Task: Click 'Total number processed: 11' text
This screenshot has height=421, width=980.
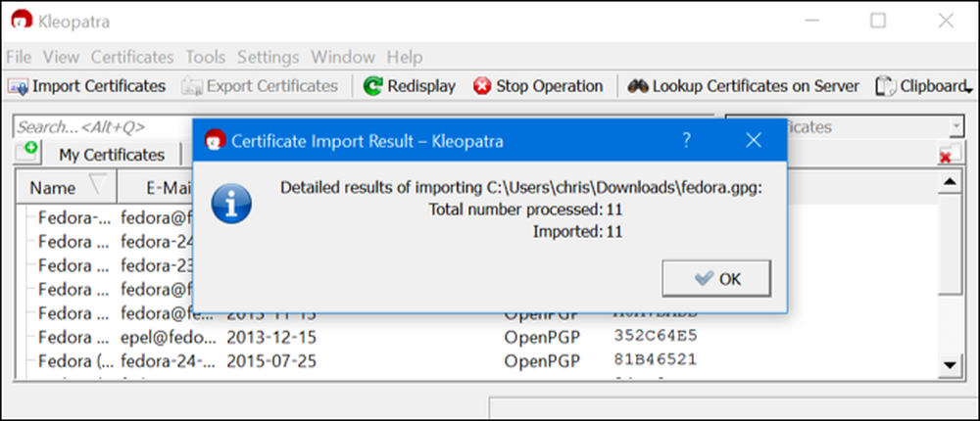Action: tap(525, 210)
